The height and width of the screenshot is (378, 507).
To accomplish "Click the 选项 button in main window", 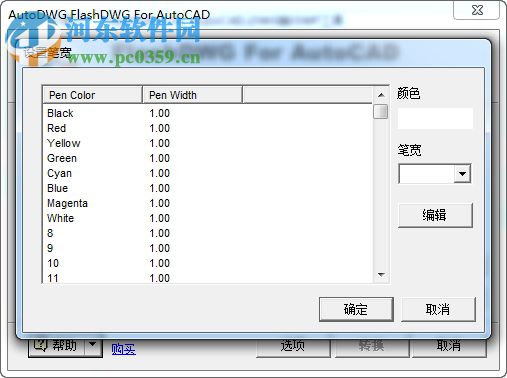I will click(x=293, y=347).
